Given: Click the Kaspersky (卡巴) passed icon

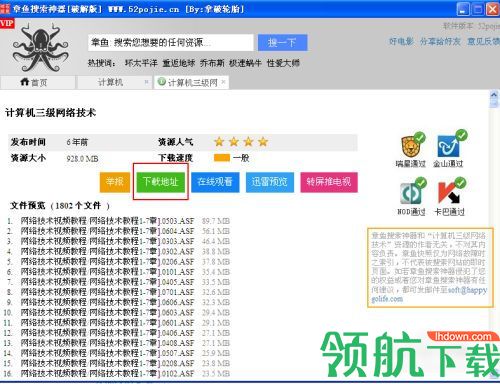Looking at the screenshot, I should 450,191.
